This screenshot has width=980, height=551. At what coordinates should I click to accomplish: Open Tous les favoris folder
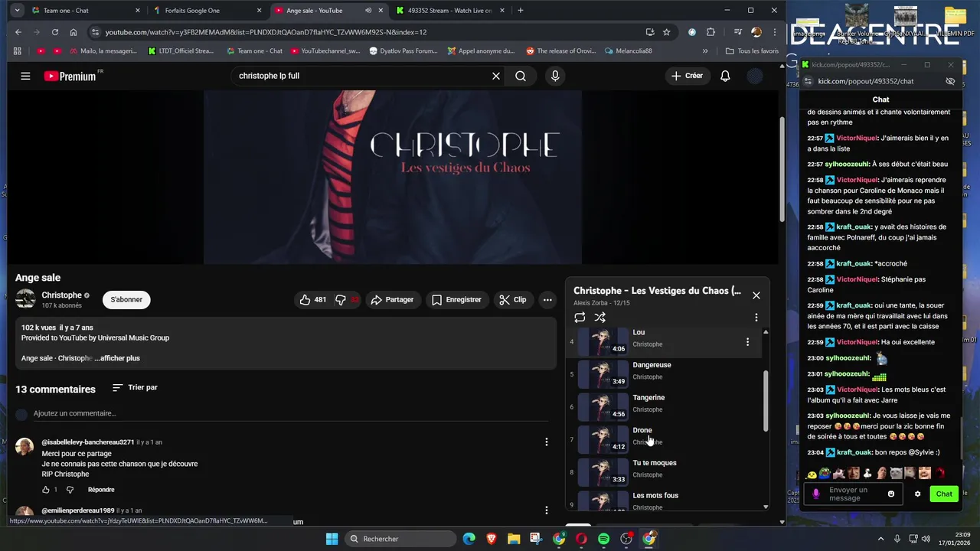(752, 51)
